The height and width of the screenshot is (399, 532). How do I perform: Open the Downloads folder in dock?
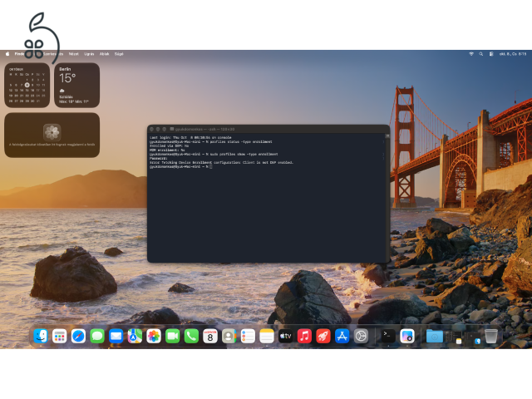[434, 336]
